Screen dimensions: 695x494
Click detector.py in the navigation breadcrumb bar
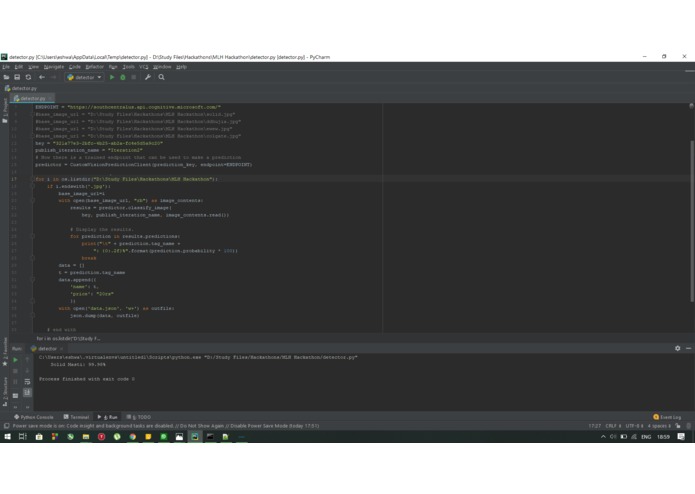pyautogui.click(x=21, y=89)
